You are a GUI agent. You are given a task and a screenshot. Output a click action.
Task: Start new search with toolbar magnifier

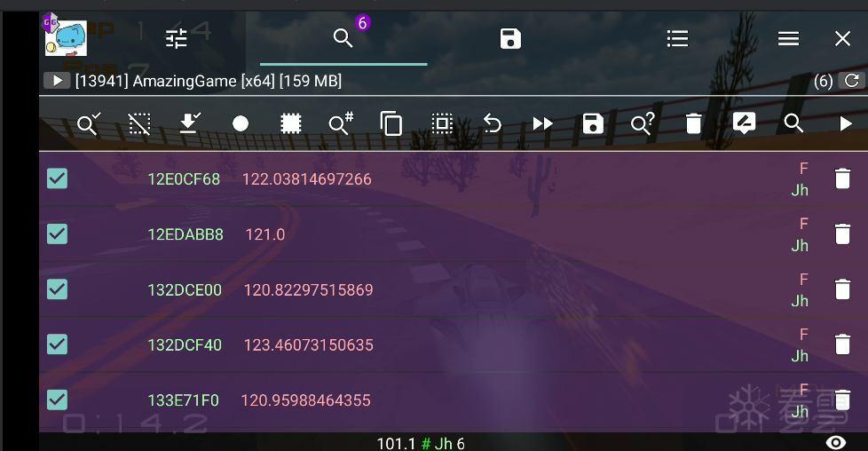pyautogui.click(x=793, y=123)
